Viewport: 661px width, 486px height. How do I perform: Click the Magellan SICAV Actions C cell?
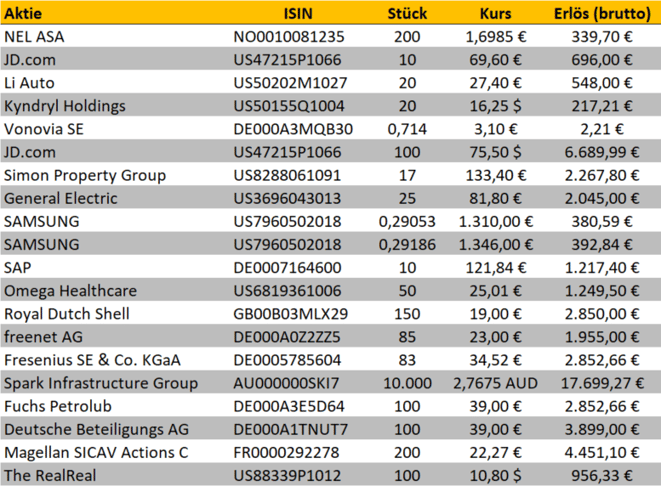pos(96,453)
